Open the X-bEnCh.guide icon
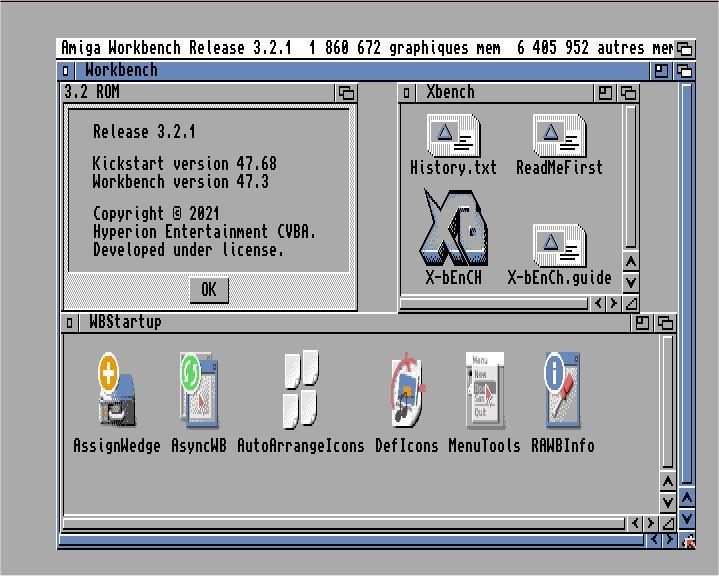Viewport: 719px width, 576px height. (x=560, y=246)
